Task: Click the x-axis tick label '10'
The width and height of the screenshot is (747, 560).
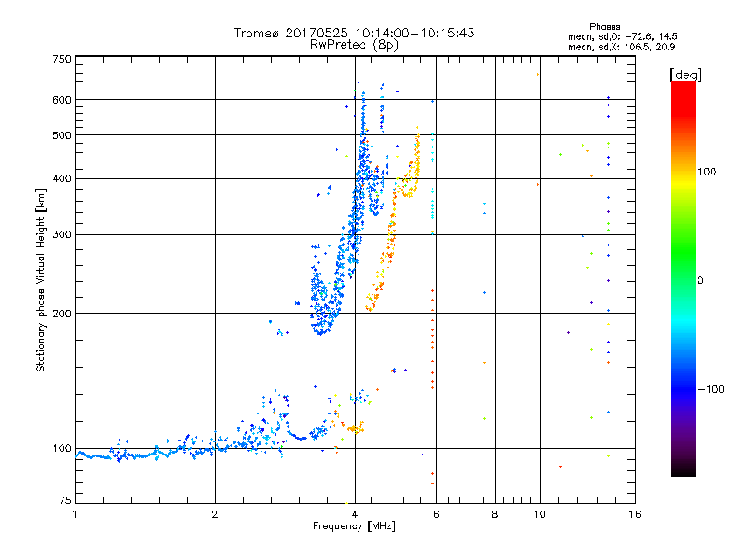Action: (x=540, y=514)
